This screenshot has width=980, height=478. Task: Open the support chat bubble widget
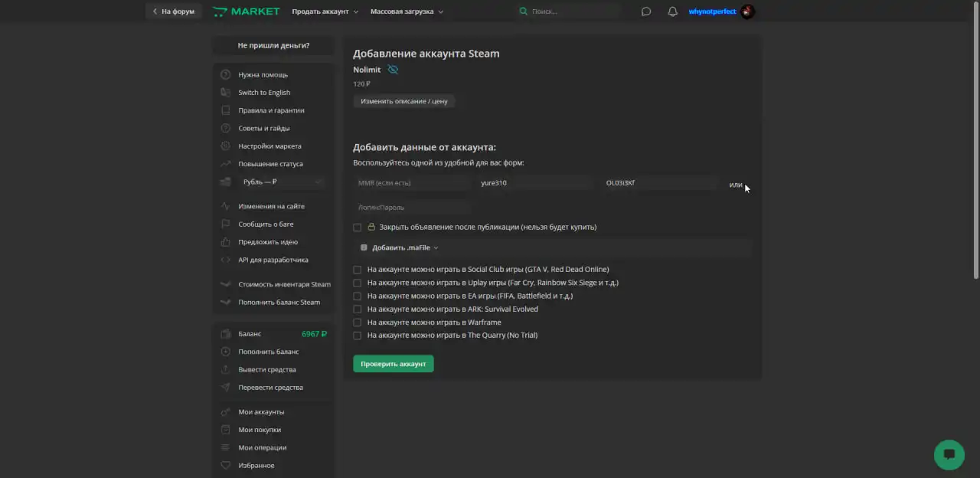(949, 454)
